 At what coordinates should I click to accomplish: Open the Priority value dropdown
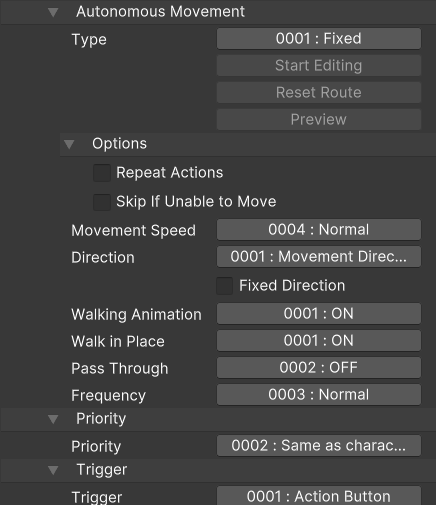pyautogui.click(x=319, y=446)
